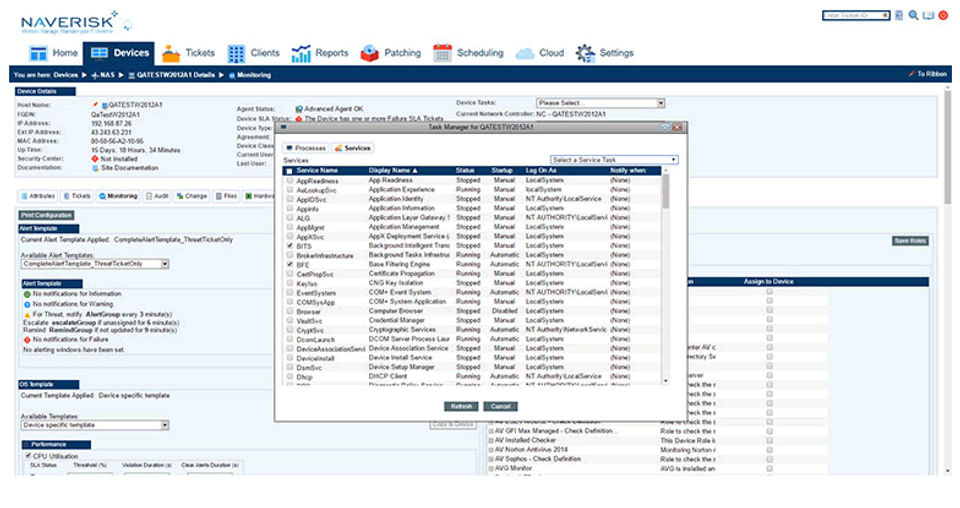
Task: Open the Attributes tab
Action: click(x=37, y=196)
